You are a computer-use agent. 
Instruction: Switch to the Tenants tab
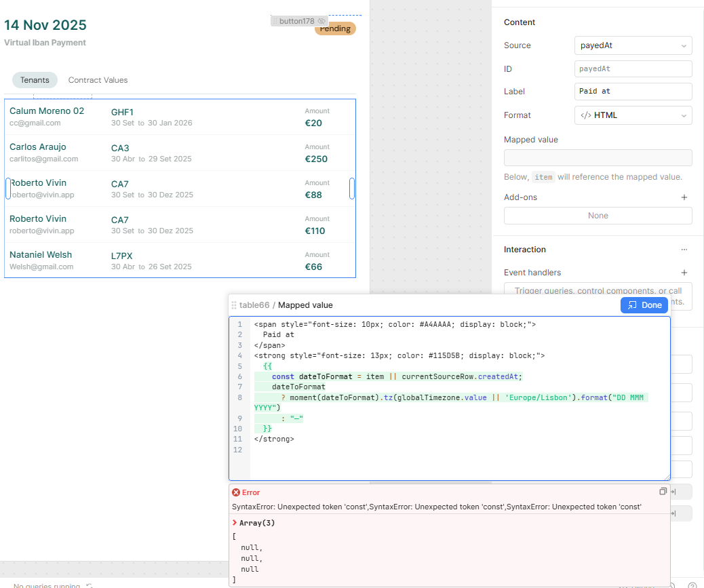[35, 80]
